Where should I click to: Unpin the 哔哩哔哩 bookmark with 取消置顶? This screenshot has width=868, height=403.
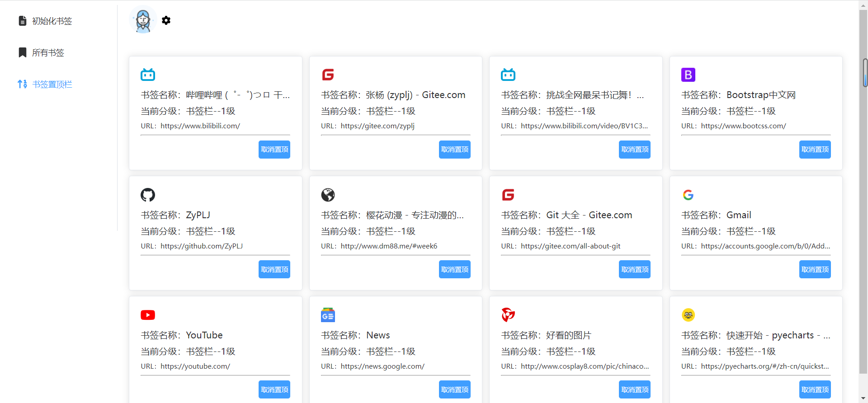[x=274, y=150]
